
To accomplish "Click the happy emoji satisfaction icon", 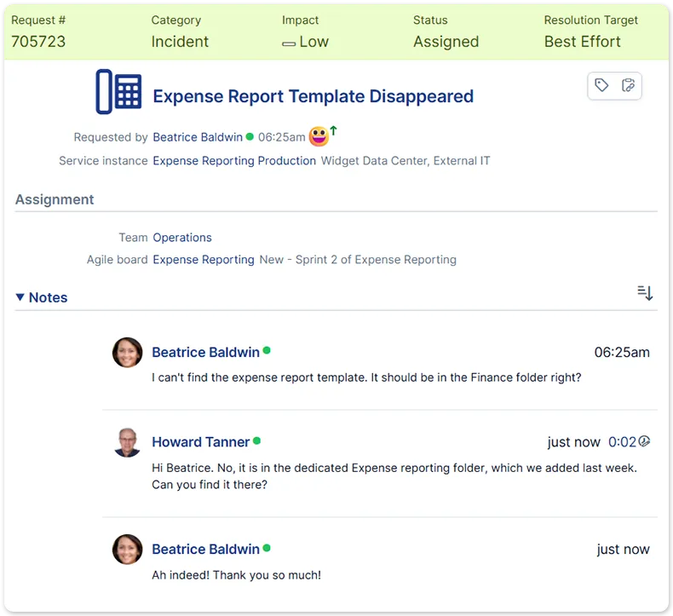I will [x=319, y=136].
